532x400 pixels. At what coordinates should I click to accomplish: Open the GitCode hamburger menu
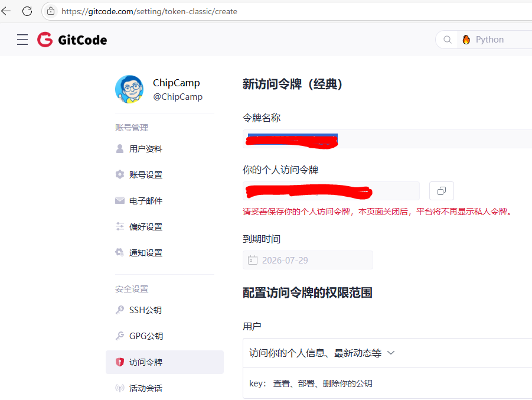coord(22,40)
